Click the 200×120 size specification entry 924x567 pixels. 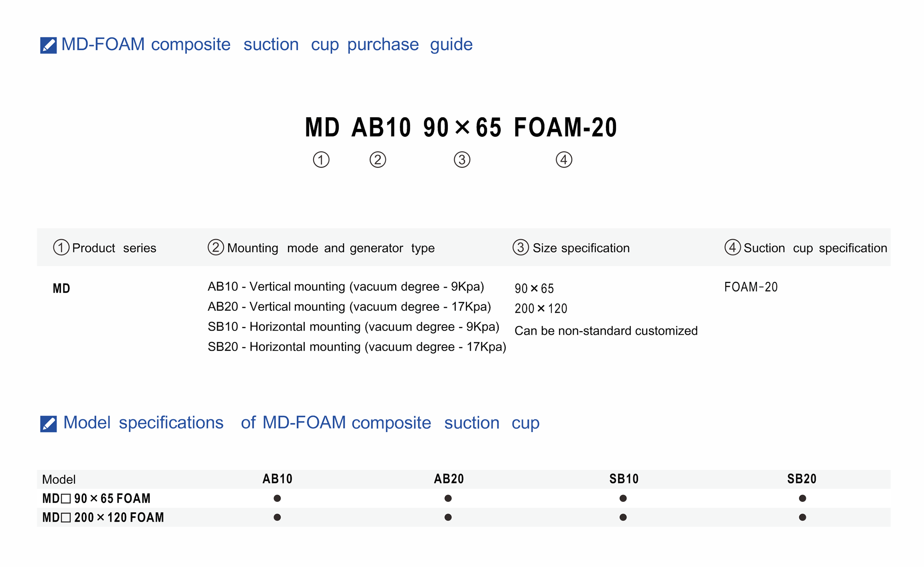coord(541,309)
